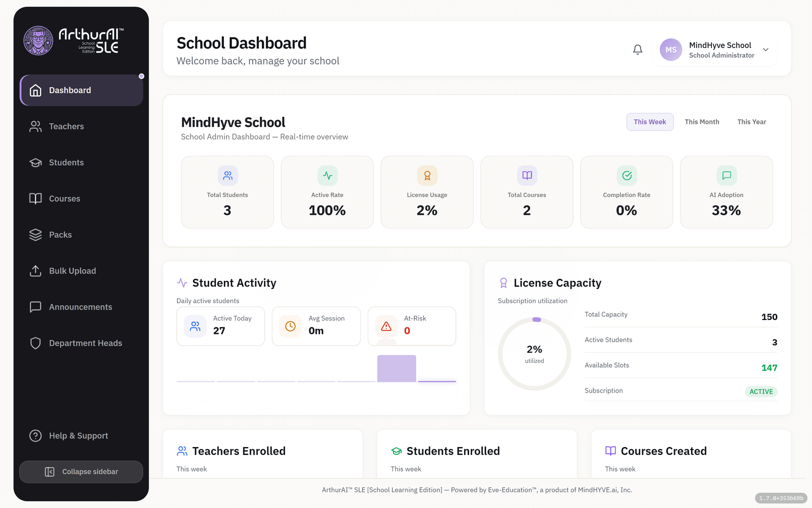Image resolution: width=812 pixels, height=508 pixels.
Task: Click the Avg Session clock icon
Action: tap(290, 327)
